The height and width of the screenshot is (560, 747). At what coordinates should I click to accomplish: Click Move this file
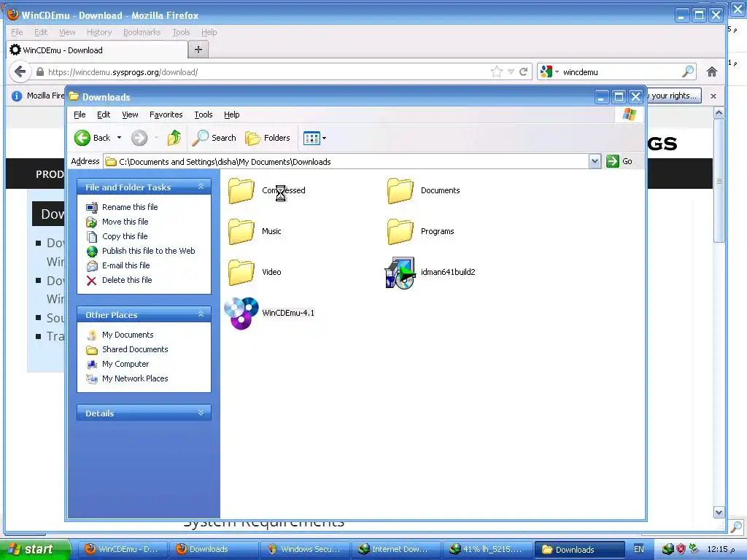tap(125, 222)
